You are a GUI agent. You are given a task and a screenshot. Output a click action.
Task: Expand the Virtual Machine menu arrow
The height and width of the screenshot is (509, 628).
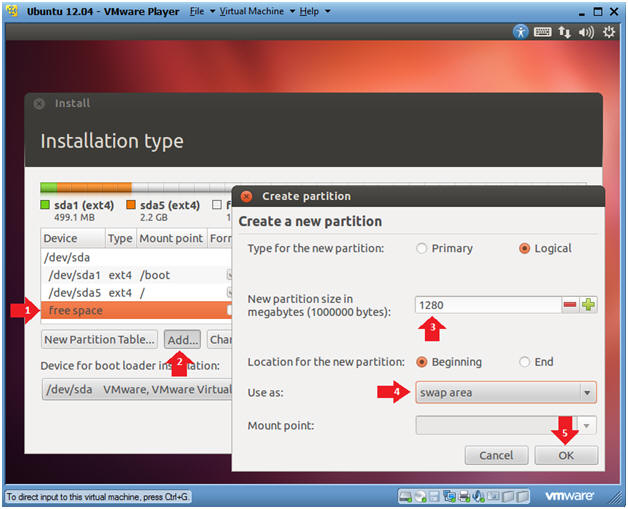pos(292,11)
